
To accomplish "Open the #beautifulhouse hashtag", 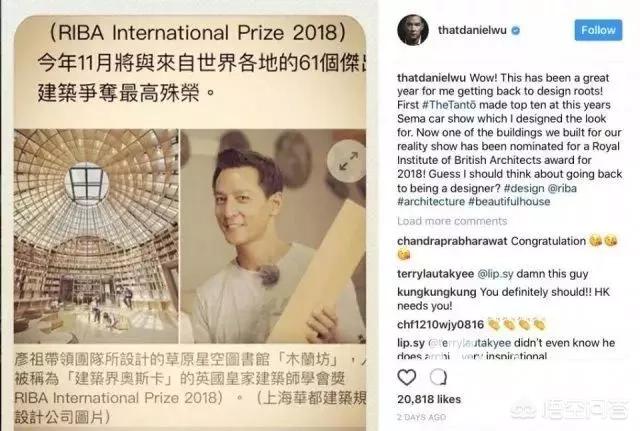I will click(509, 202).
